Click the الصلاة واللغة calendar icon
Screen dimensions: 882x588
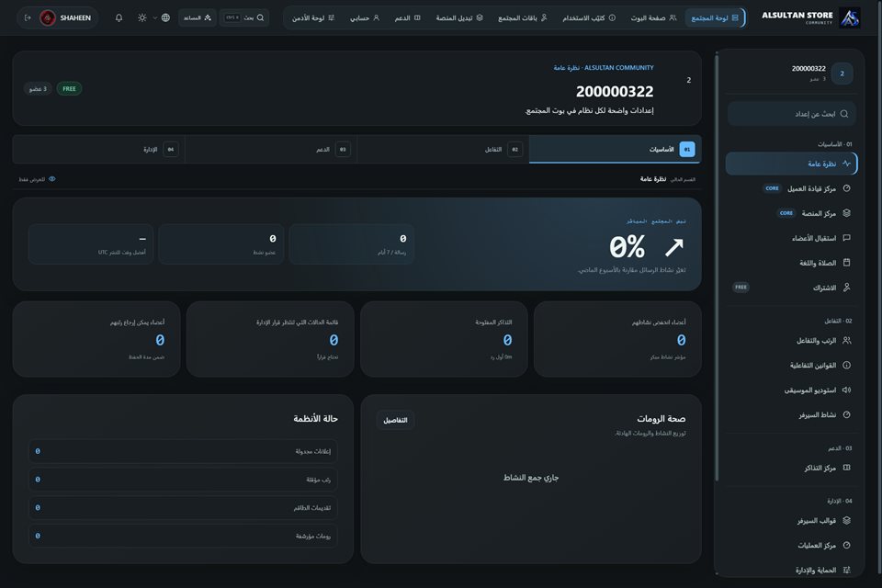[846, 263]
